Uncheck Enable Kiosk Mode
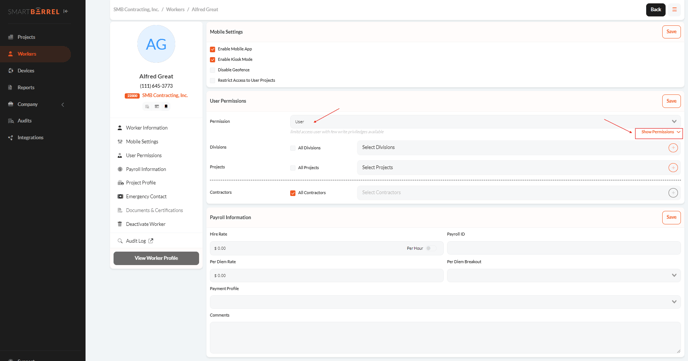The width and height of the screenshot is (688, 361). point(212,60)
